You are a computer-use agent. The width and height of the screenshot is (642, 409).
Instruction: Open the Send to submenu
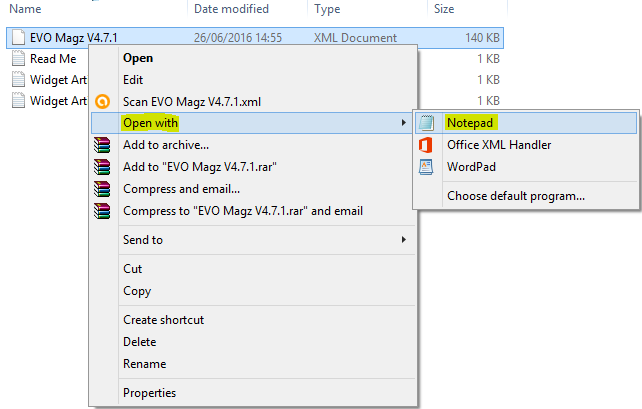[x=143, y=240]
